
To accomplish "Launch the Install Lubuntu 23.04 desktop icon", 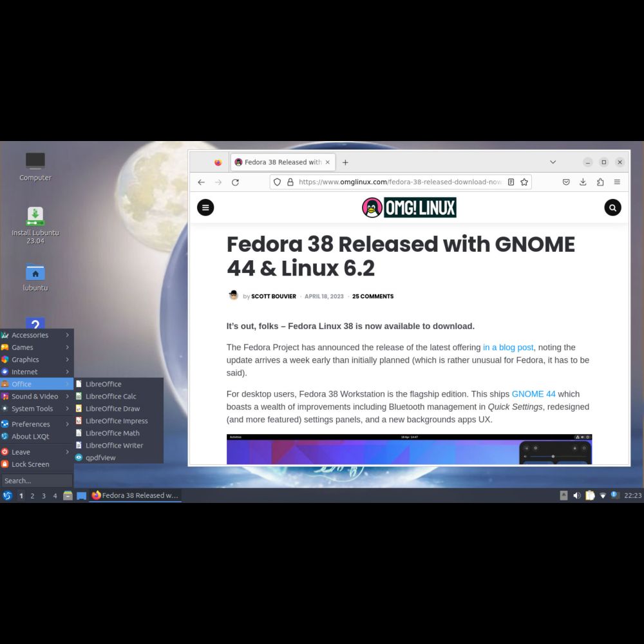I will [x=35, y=225].
